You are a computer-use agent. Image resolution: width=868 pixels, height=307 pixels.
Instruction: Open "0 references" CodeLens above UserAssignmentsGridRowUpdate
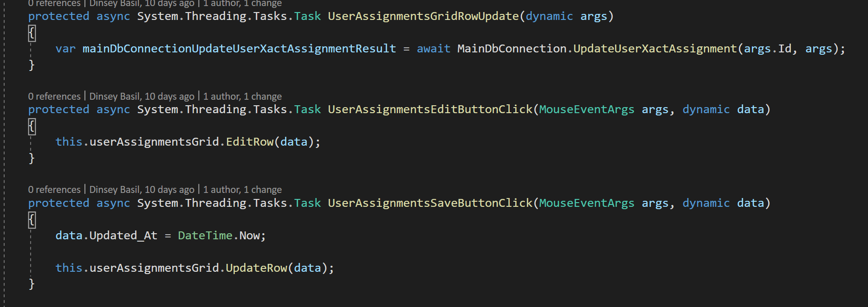click(54, 4)
